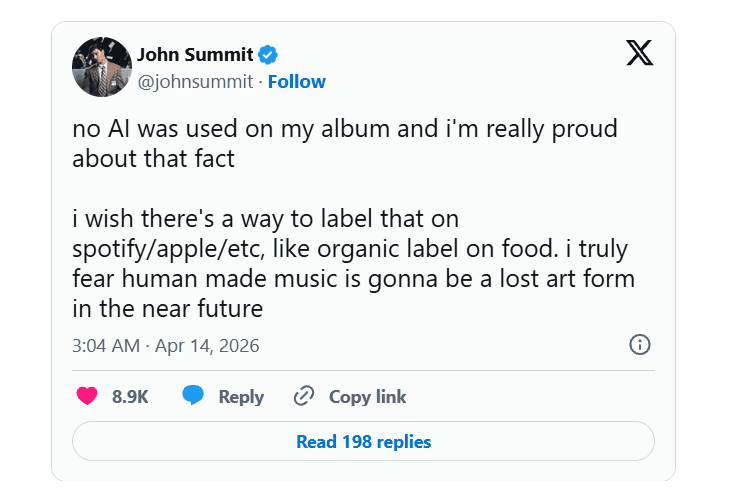Image resolution: width=739 pixels, height=491 pixels.
Task: Like the post with the heart icon
Action: tap(87, 396)
